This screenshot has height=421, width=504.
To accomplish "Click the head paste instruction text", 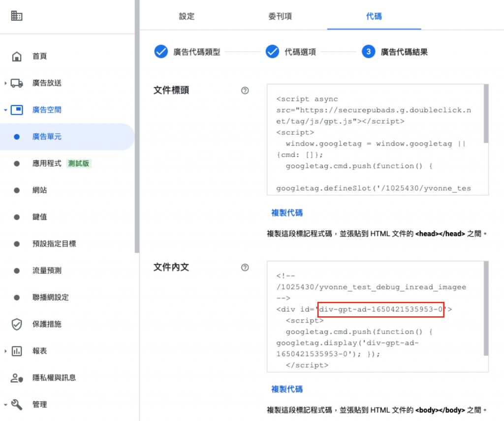I will (x=377, y=234).
